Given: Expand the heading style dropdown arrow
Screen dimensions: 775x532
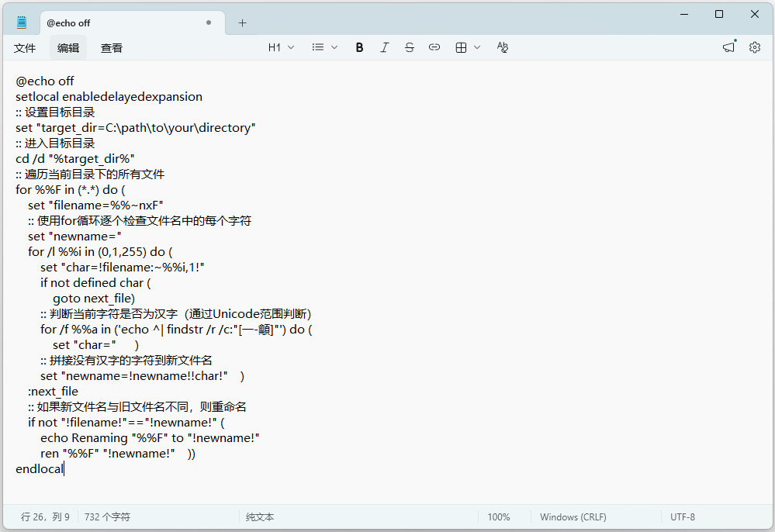Looking at the screenshot, I should (291, 47).
